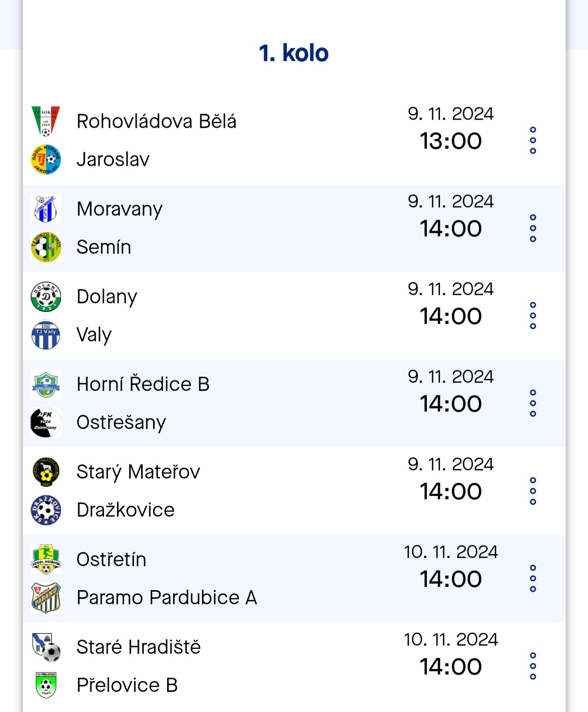Click the Moravany club crest
Image resolution: width=588 pixels, height=712 pixels.
[46, 209]
